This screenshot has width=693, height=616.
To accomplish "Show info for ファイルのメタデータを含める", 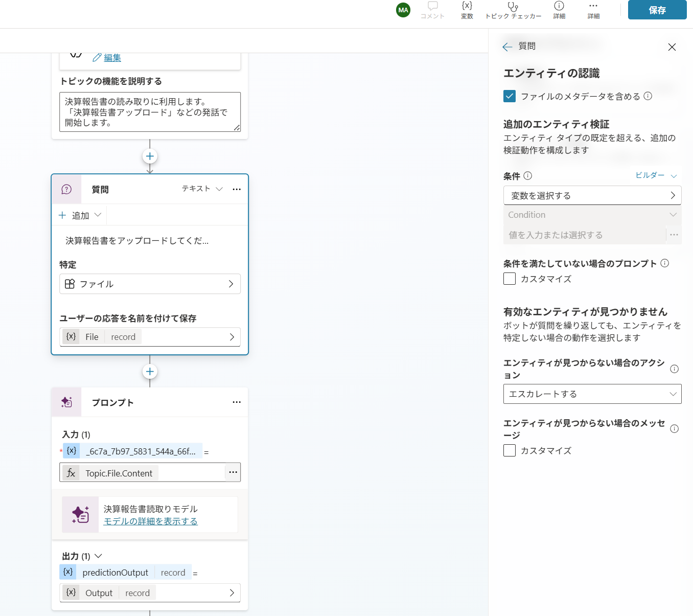I will (x=648, y=96).
